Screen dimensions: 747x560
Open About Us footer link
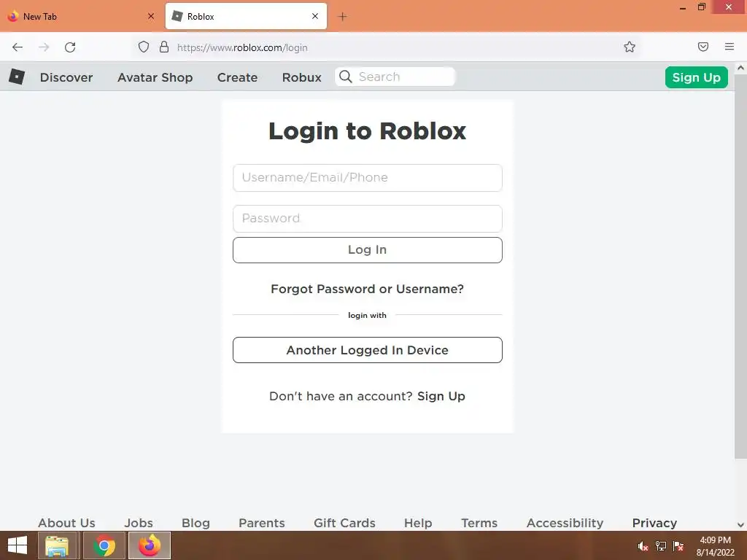point(66,523)
